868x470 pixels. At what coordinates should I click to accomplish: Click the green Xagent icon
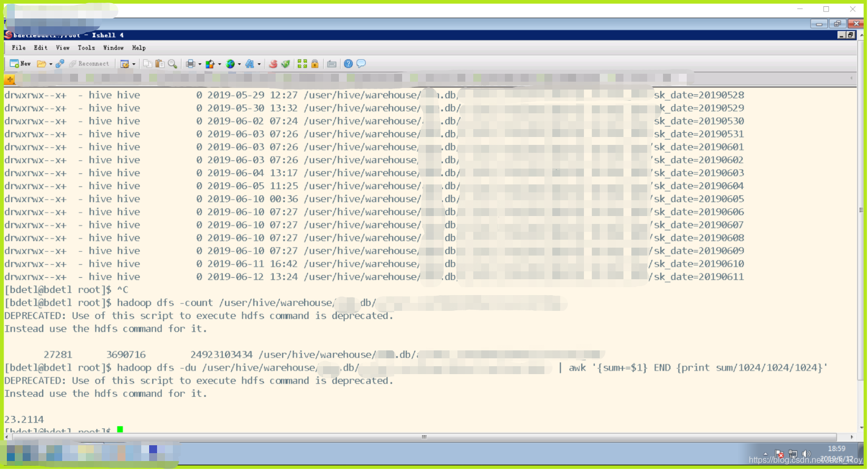285,64
